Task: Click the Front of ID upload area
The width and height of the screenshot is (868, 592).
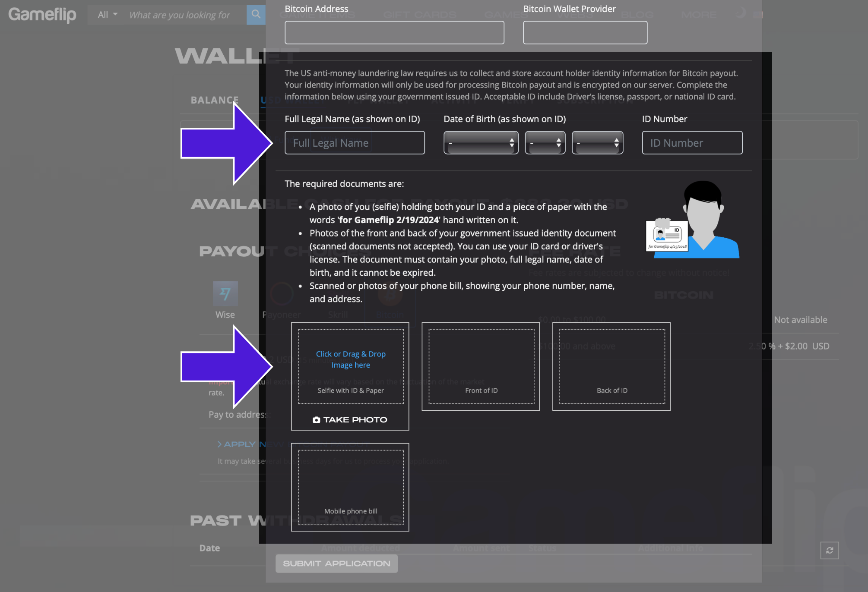Action: (481, 366)
